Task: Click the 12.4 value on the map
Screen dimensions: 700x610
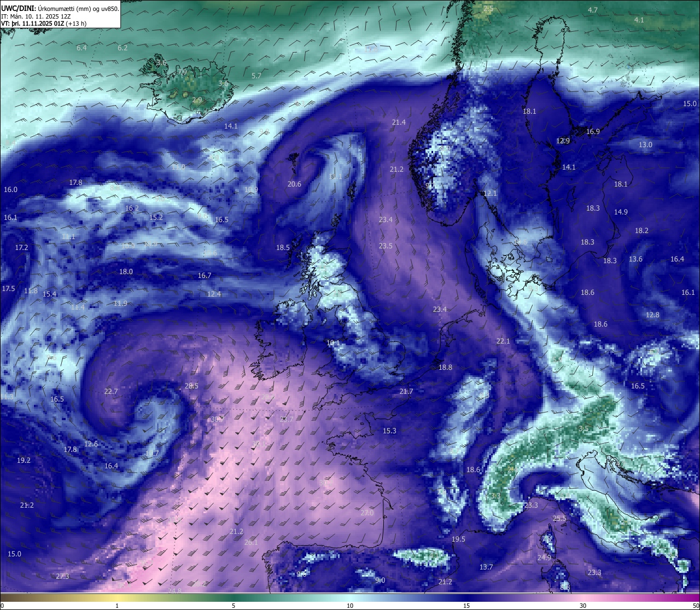Action: tap(214, 294)
